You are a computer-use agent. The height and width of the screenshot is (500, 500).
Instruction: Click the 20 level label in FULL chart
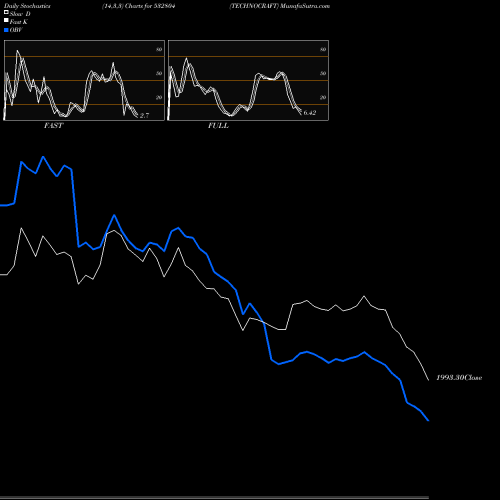point(323,97)
